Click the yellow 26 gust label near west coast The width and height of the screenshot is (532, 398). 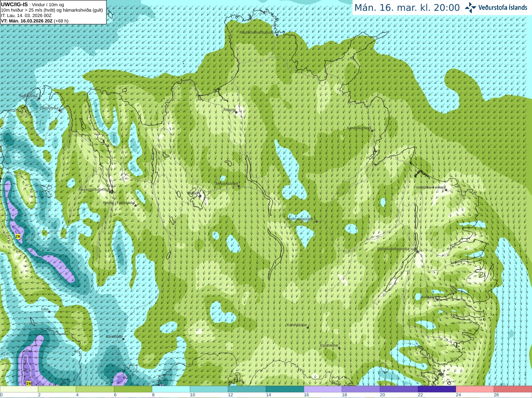pos(17,236)
